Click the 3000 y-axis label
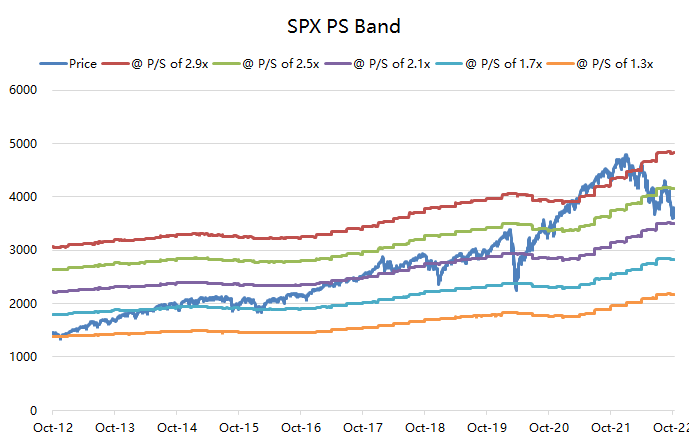This screenshot has height=443, width=689. point(23,250)
